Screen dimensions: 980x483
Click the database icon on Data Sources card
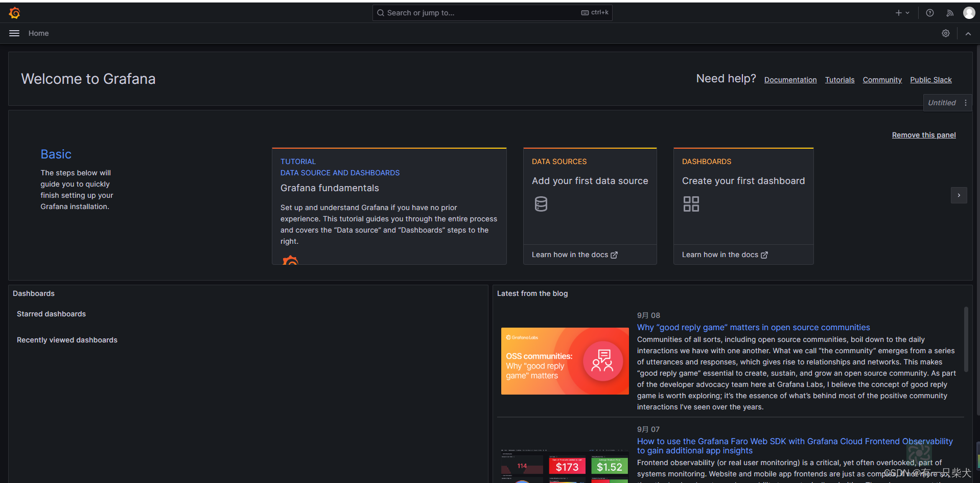tap(541, 203)
